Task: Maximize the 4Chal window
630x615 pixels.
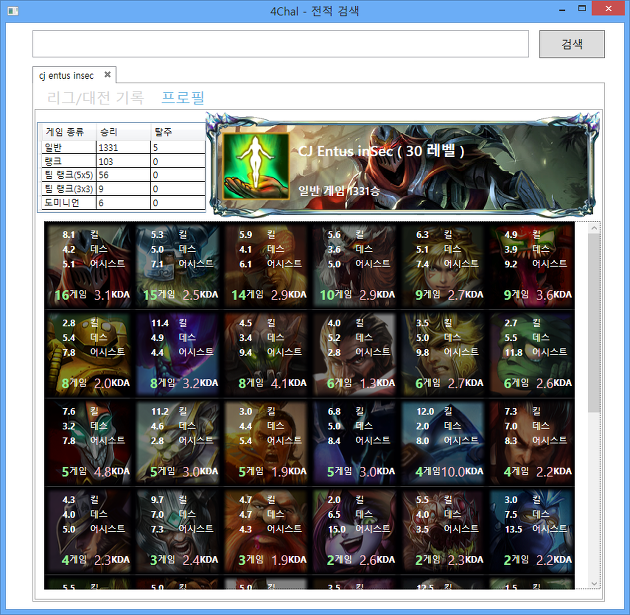Action: point(582,8)
